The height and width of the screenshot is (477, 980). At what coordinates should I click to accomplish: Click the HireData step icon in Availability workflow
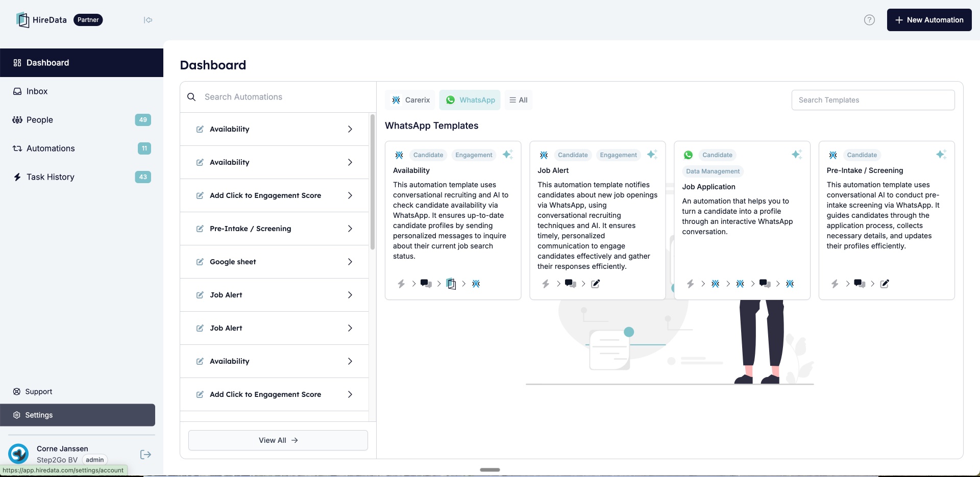tap(451, 284)
